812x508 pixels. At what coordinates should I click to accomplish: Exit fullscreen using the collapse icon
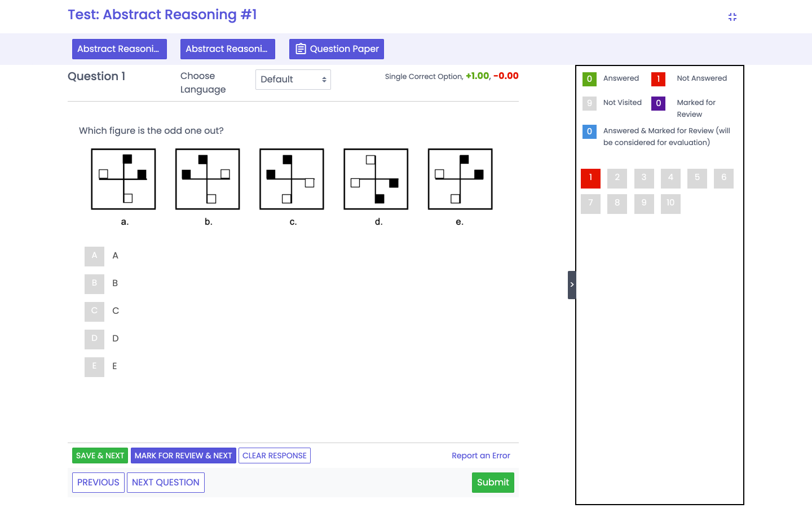pyautogui.click(x=732, y=17)
